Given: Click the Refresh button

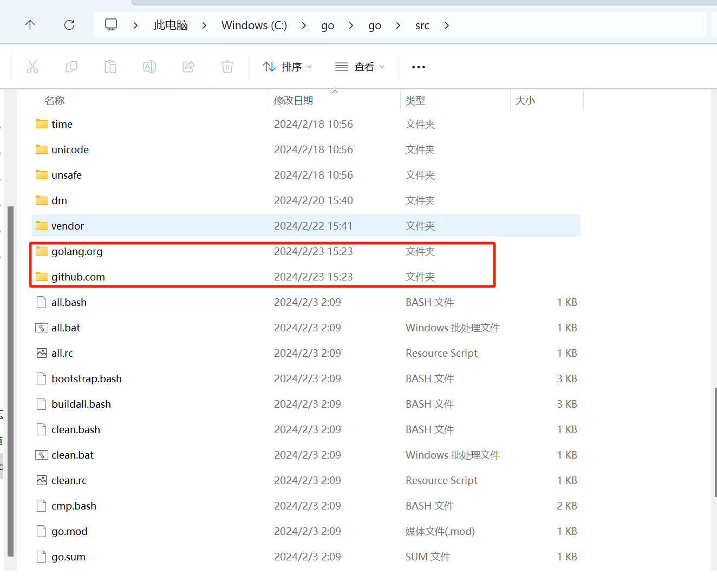Looking at the screenshot, I should [69, 25].
